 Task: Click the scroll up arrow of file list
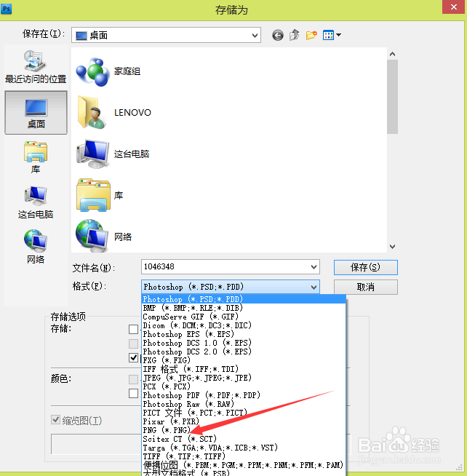coord(392,54)
